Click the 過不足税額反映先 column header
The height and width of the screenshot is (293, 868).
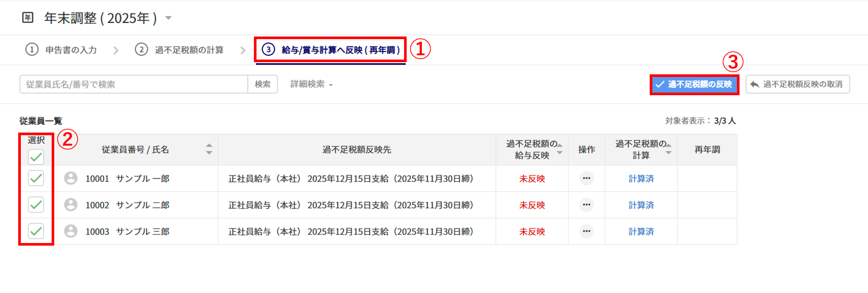357,150
